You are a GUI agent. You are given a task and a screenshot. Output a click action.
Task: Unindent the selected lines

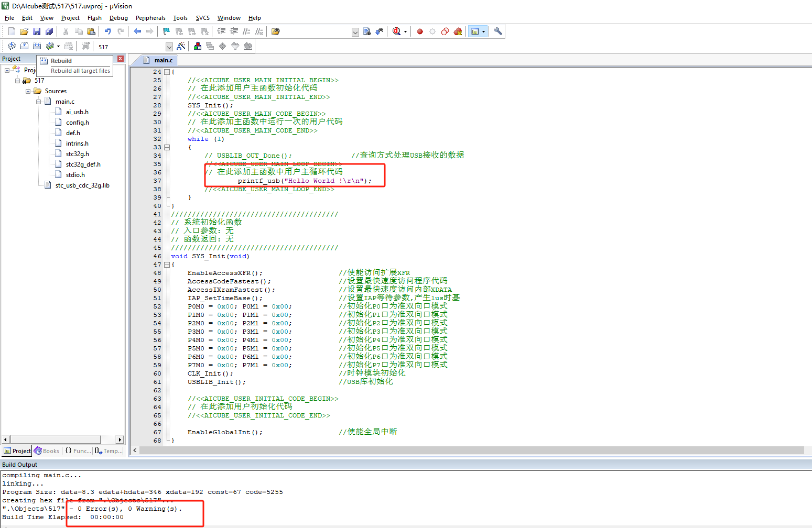234,31
